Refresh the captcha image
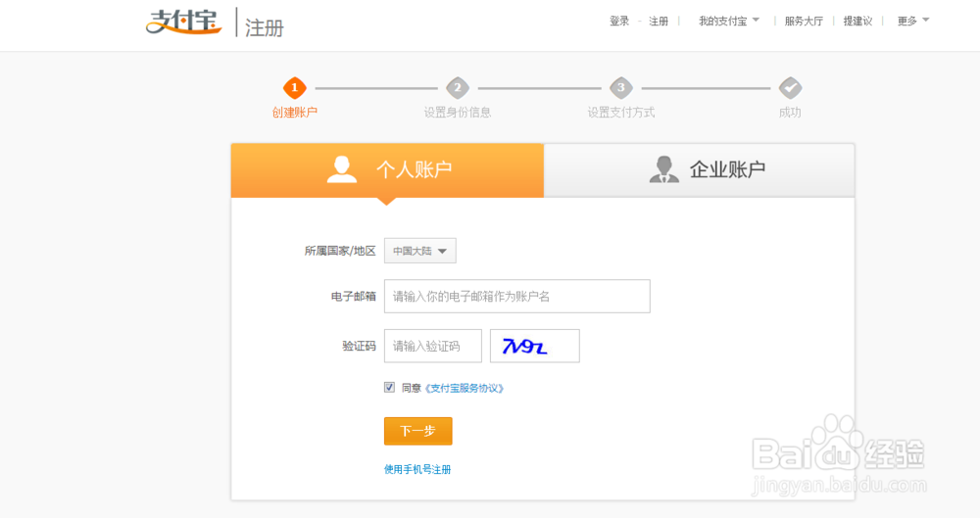The height and width of the screenshot is (518, 980). [x=535, y=346]
